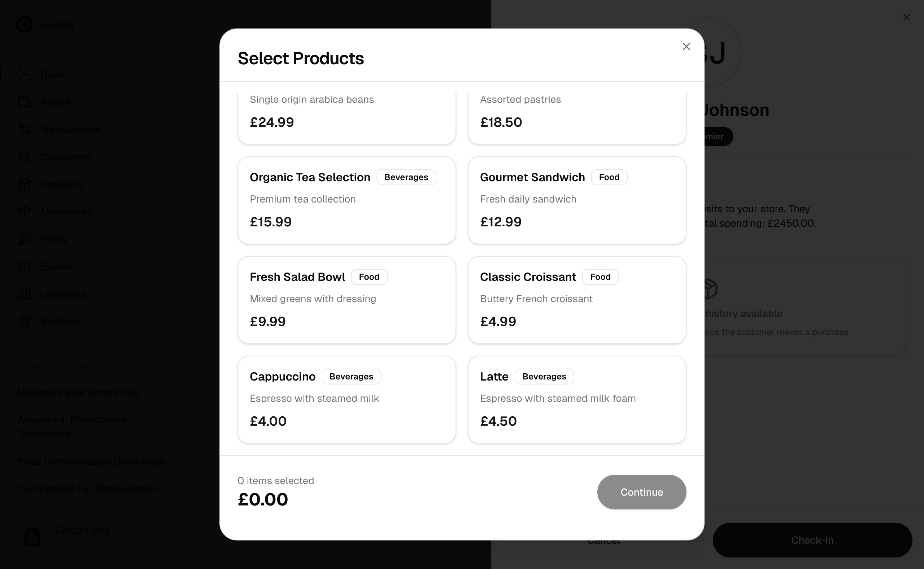Select the Gourmet Sandwich product card

click(x=577, y=200)
